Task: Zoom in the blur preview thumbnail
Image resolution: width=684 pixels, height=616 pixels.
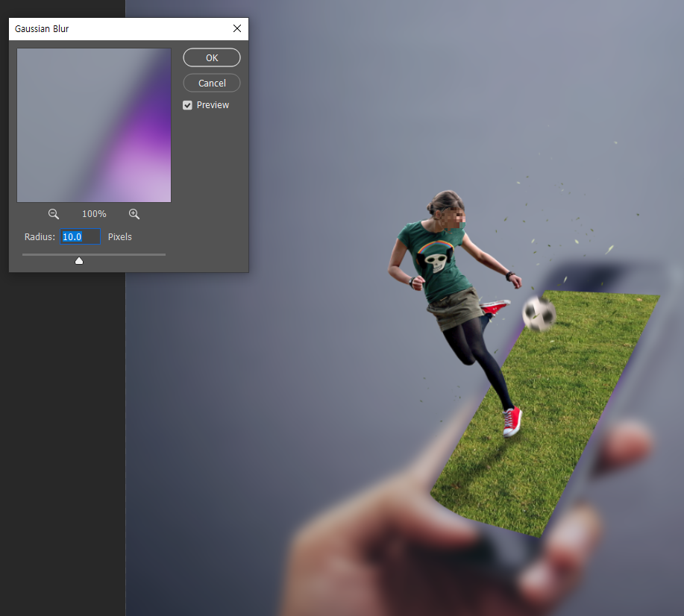Action: pos(134,214)
